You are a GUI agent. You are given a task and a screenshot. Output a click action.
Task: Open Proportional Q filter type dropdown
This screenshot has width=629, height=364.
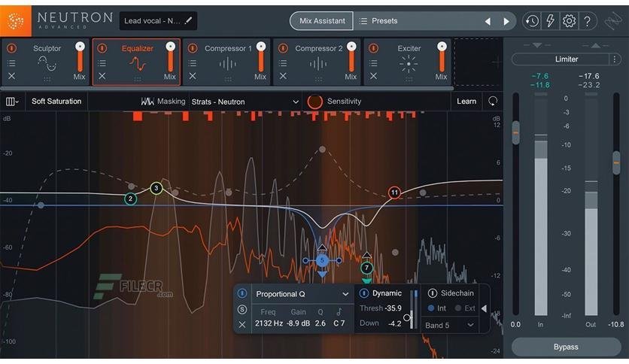pos(302,294)
